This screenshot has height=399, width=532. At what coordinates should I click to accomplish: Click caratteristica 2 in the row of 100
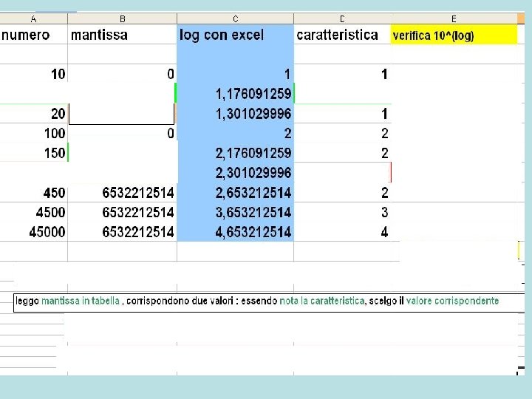342,133
